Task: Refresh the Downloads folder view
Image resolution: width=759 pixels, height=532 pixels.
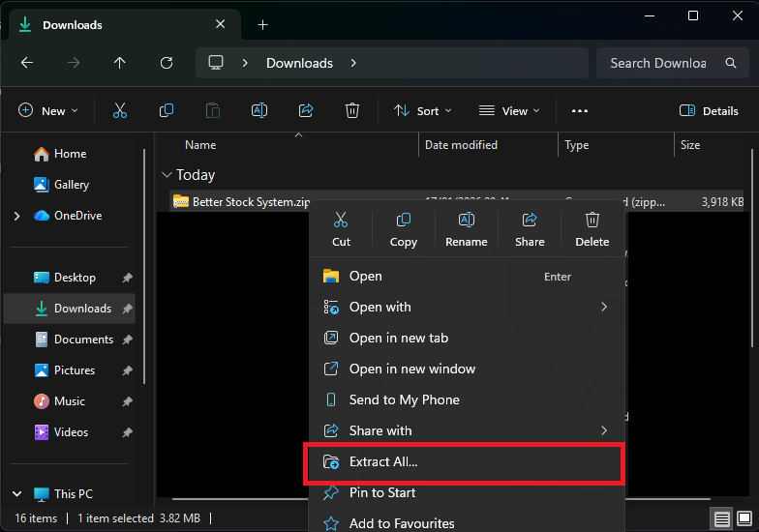Action: 167,63
